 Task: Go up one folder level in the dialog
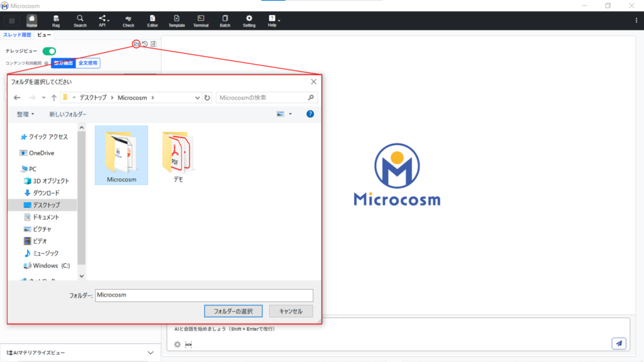coord(54,97)
